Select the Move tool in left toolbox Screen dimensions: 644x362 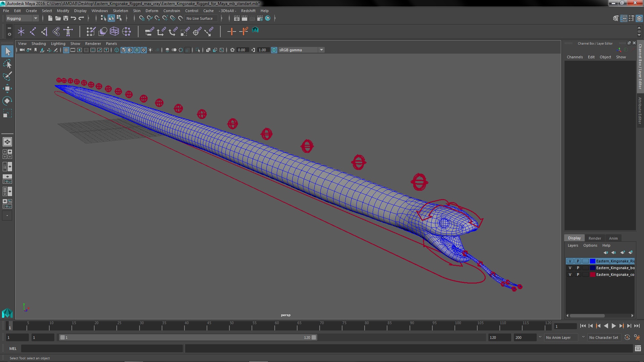point(7,88)
